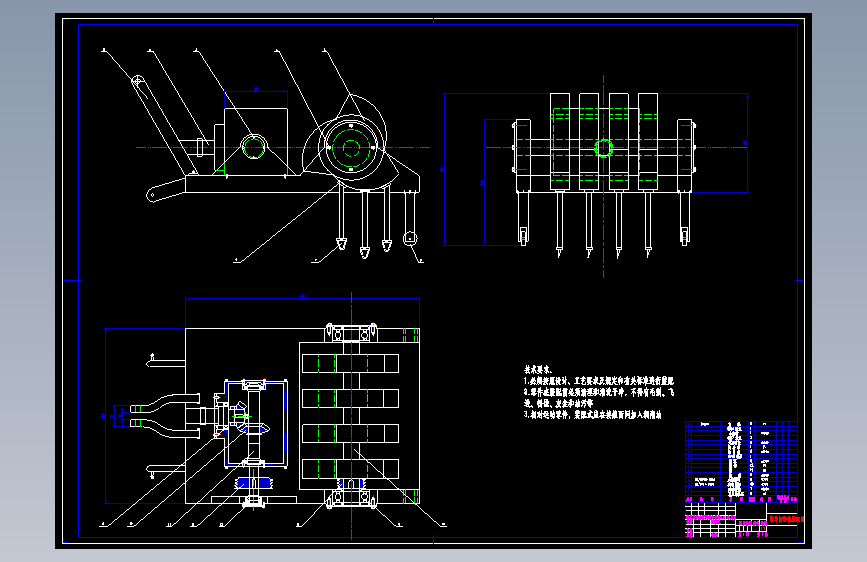Screen dimensions: 867x562
Task: Select the 技术要求 heading text
Action: pyautogui.click(x=537, y=370)
